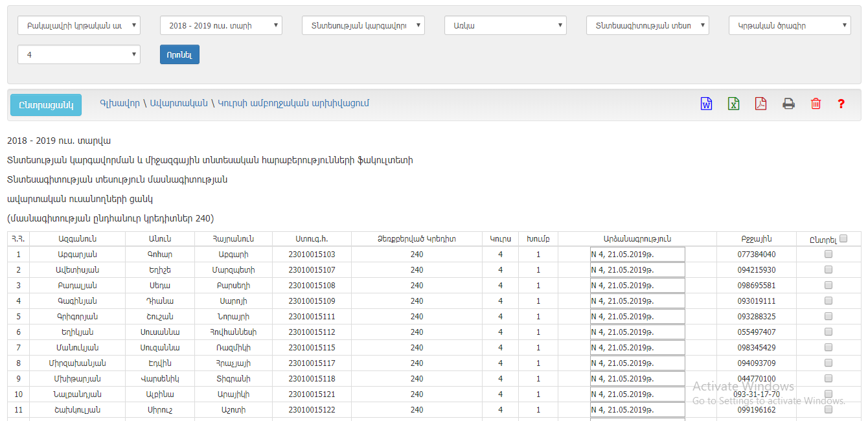Open the Ավարտական breadcrumb link
868x421 pixels.
coord(179,104)
